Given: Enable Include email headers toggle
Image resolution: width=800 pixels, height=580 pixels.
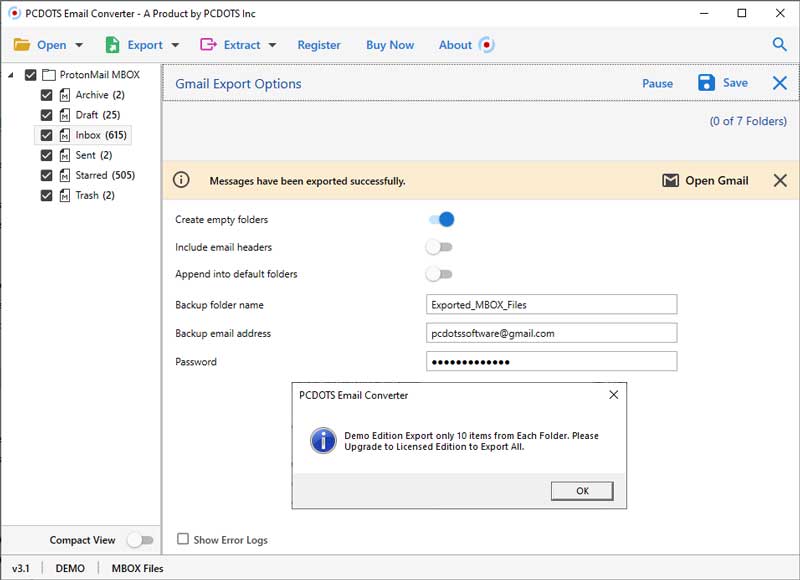Looking at the screenshot, I should point(439,247).
